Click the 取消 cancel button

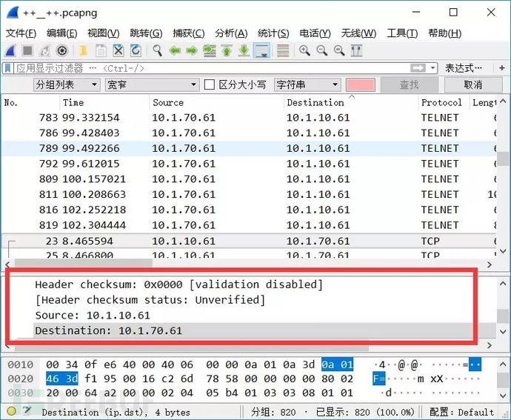473,84
